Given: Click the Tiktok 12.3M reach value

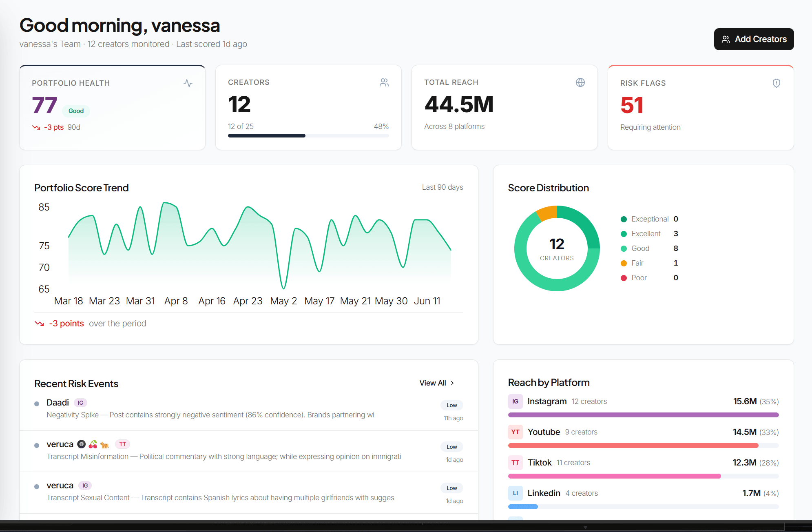Looking at the screenshot, I should (x=744, y=463).
